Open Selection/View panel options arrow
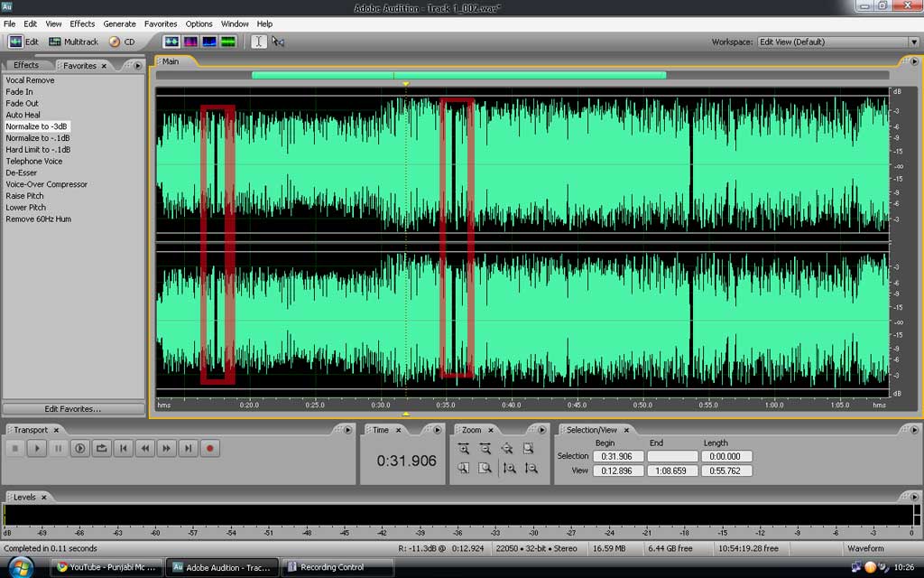The height and width of the screenshot is (578, 924). click(913, 430)
